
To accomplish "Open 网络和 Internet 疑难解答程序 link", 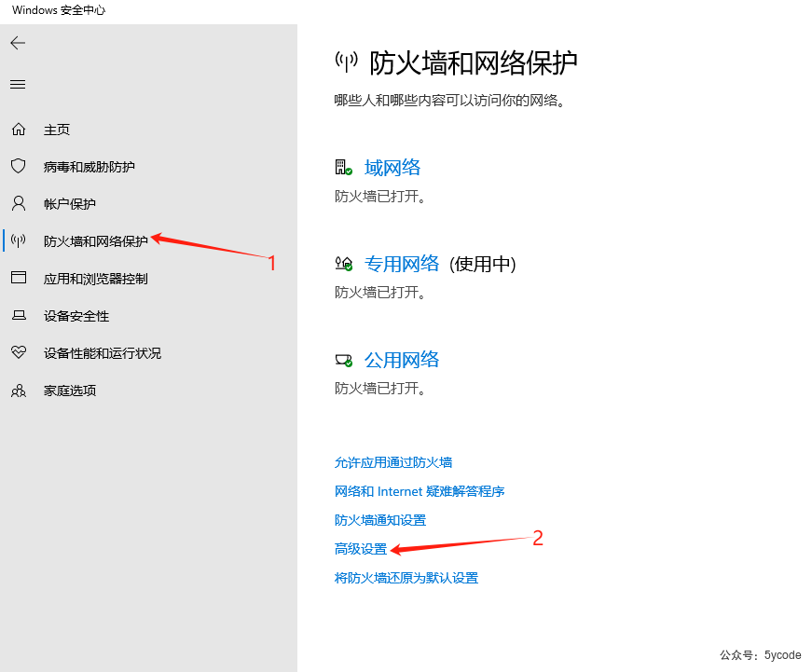I will 420,491.
